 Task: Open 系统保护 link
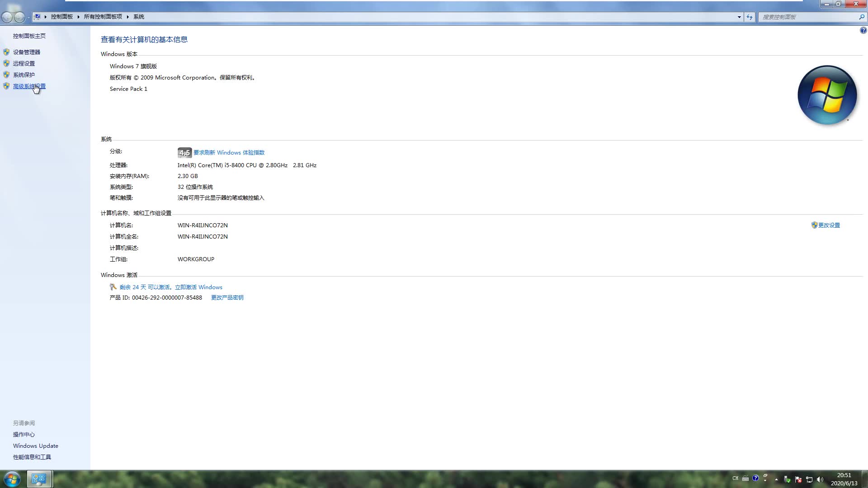(x=24, y=75)
